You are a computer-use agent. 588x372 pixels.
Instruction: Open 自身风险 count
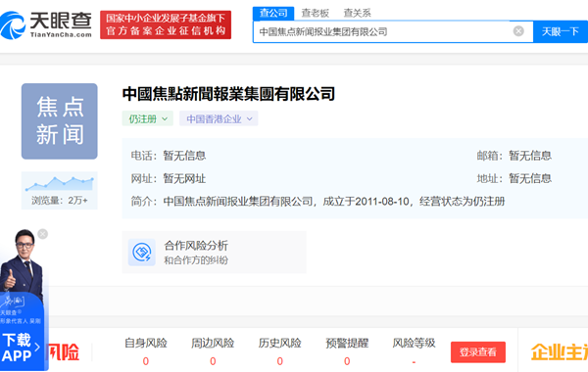pyautogui.click(x=145, y=361)
